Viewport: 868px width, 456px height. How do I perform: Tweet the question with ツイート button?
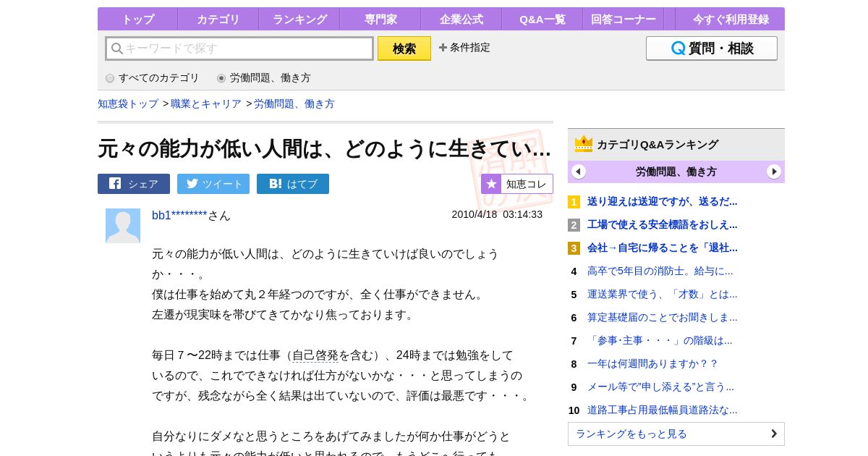213,184
